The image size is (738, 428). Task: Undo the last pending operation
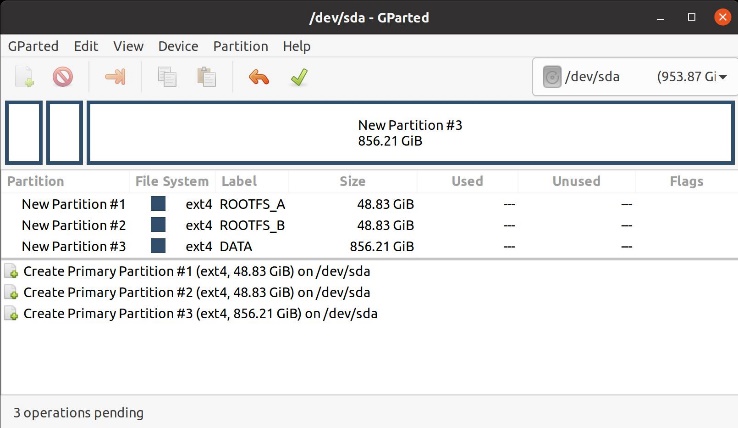[259, 77]
